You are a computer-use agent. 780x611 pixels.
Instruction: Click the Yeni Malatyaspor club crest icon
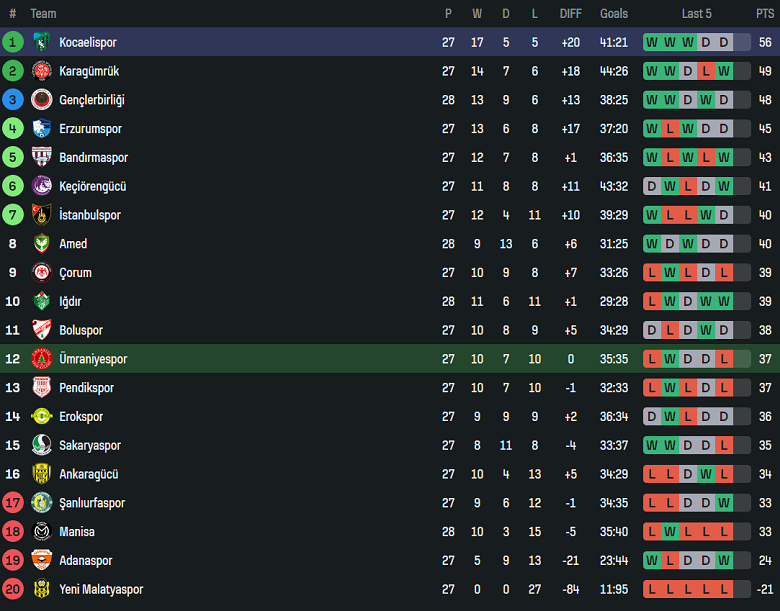tap(41, 589)
